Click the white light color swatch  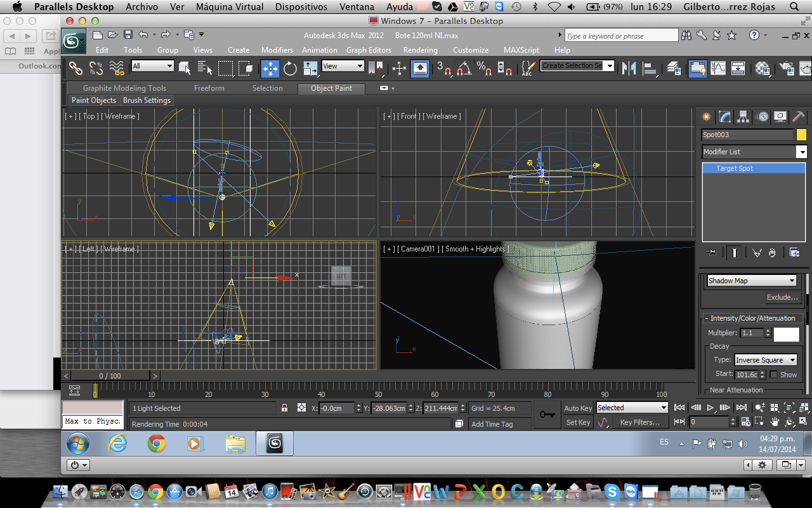787,334
